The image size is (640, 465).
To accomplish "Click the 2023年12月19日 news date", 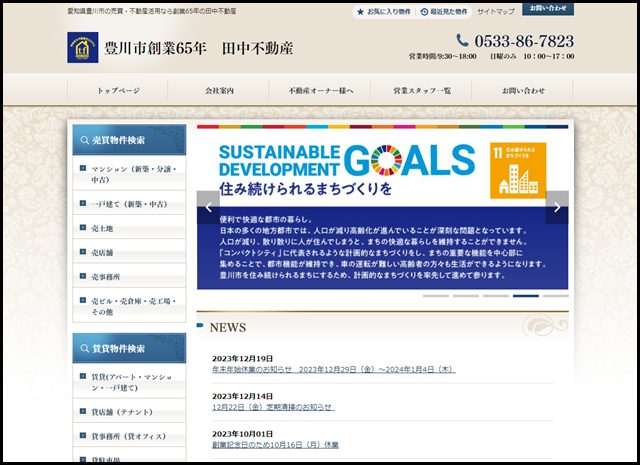I will 242,358.
